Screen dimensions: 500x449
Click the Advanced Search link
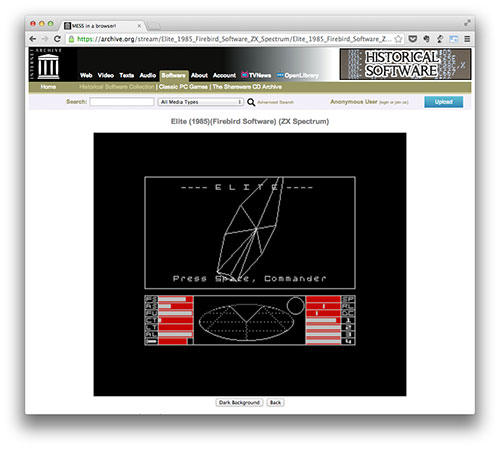(x=275, y=102)
